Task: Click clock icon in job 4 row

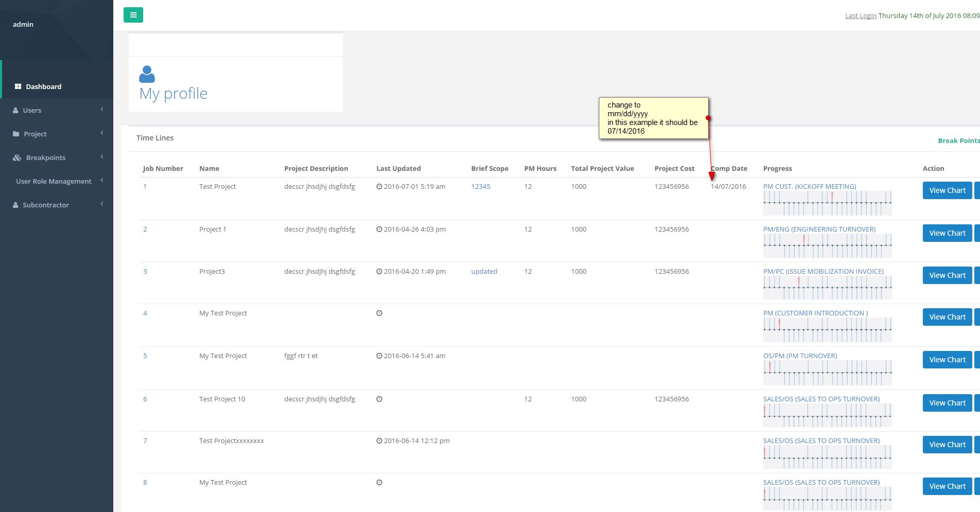Action: tap(379, 313)
